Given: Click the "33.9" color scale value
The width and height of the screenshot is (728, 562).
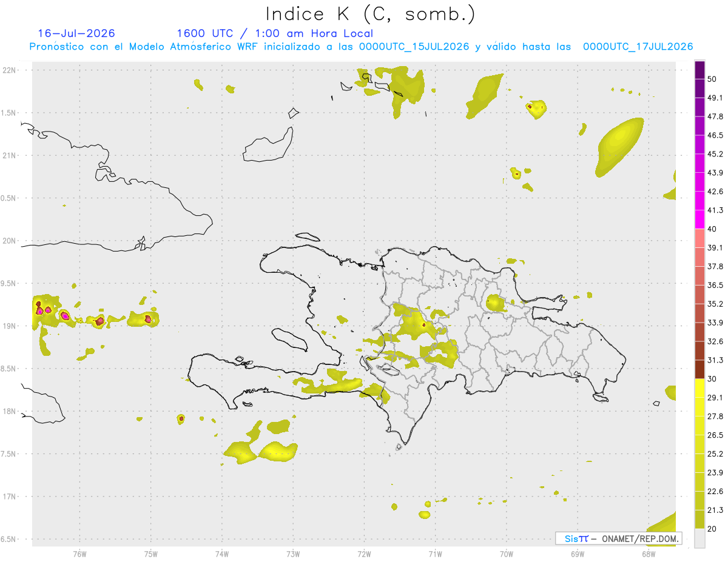Looking at the screenshot, I should click(x=716, y=323).
